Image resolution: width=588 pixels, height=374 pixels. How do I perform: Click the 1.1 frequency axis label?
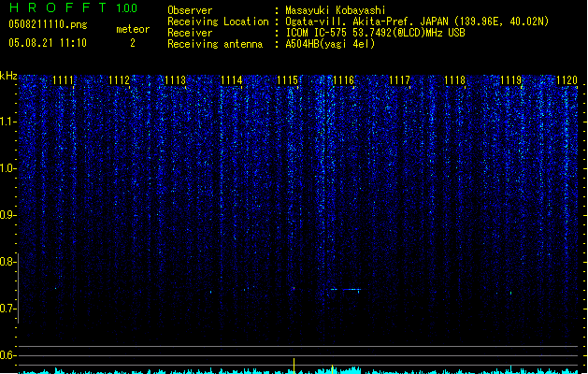(7, 122)
